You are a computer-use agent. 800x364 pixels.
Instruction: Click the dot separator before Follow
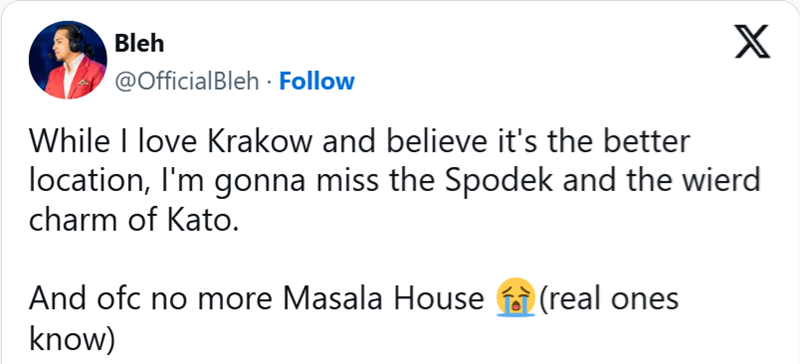(269, 82)
